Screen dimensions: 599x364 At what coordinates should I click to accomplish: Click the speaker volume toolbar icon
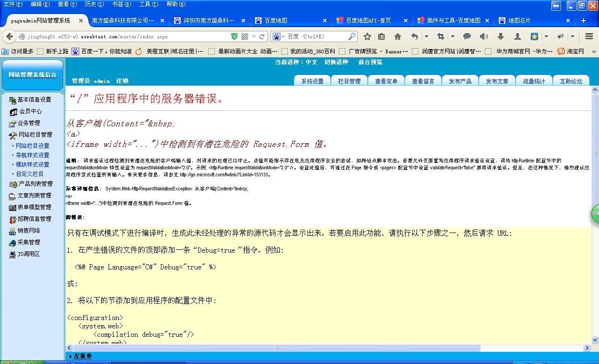483,36
